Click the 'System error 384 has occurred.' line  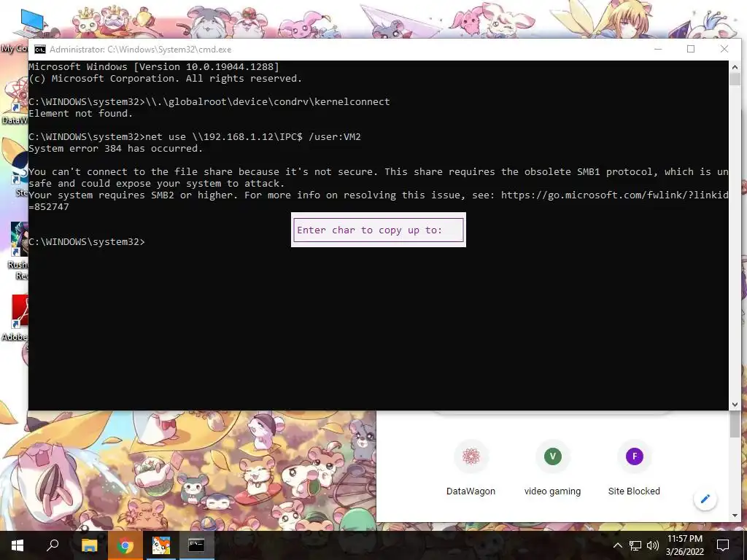pyautogui.click(x=116, y=149)
